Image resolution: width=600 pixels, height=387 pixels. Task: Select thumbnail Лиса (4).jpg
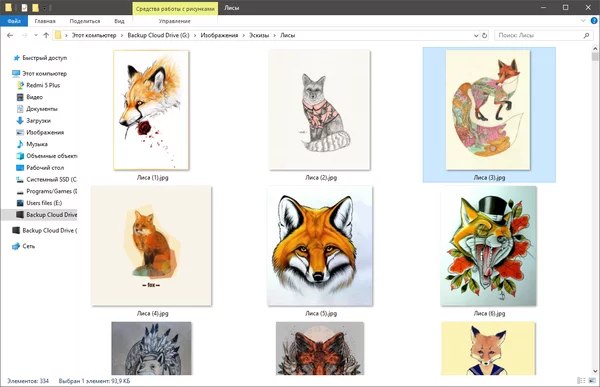click(151, 246)
